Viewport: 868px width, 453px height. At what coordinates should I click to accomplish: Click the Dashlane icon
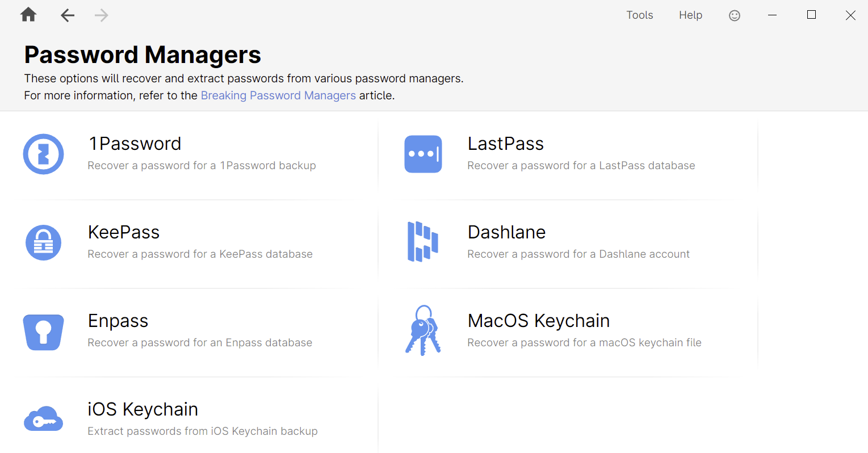point(423,242)
